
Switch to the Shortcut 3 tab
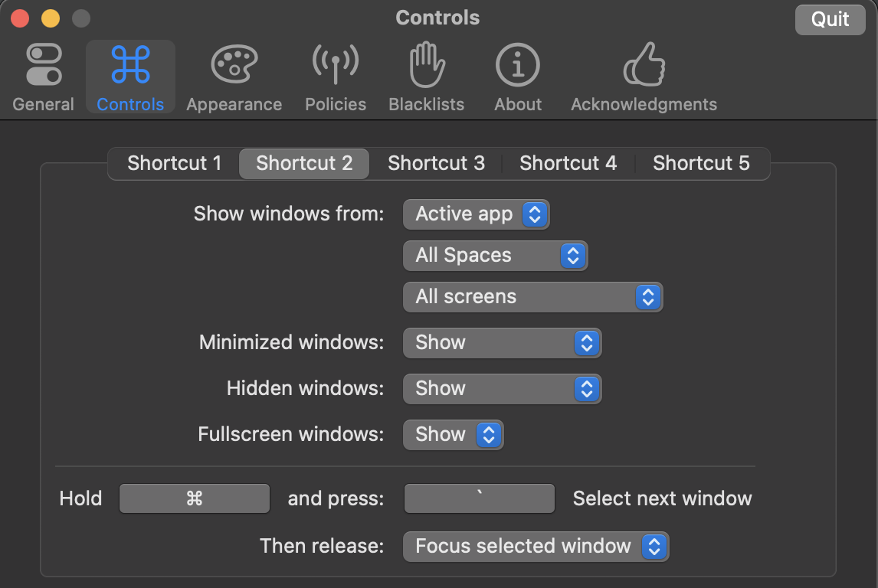[x=436, y=163]
